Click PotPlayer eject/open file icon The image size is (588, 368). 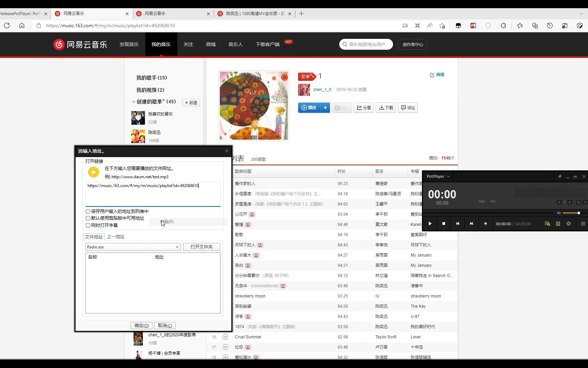pyautogui.click(x=486, y=224)
